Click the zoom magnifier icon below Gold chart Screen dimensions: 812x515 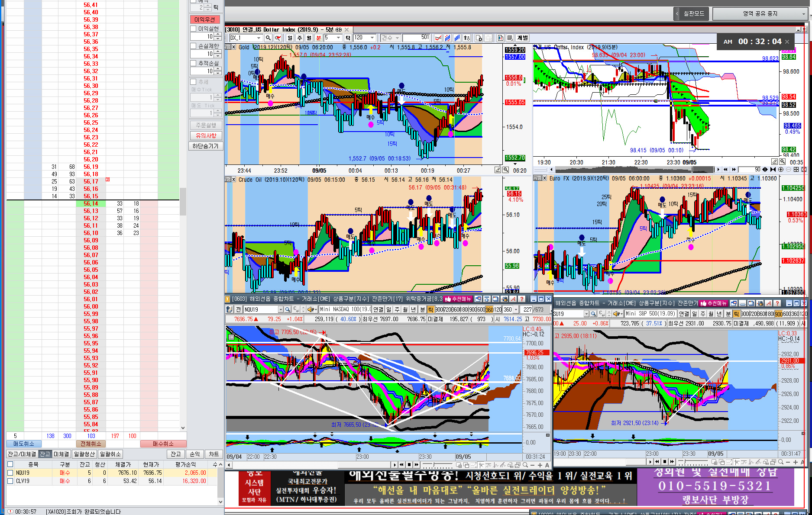tap(506, 170)
